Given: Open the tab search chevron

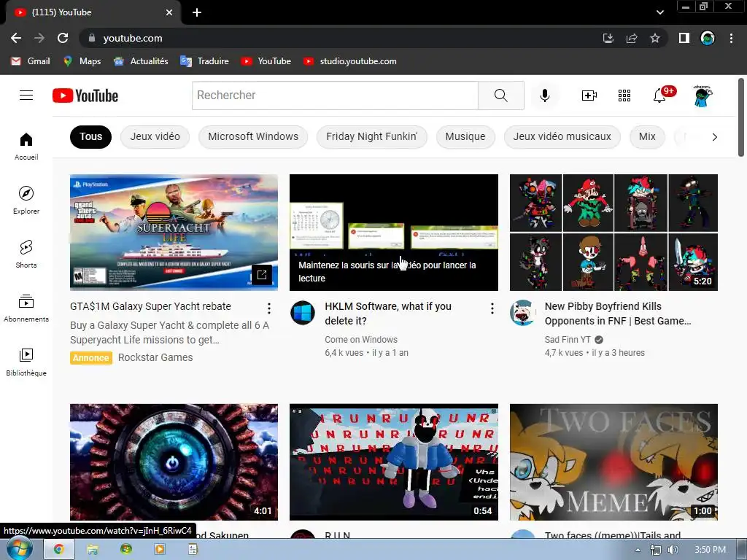Looking at the screenshot, I should click(x=659, y=12).
